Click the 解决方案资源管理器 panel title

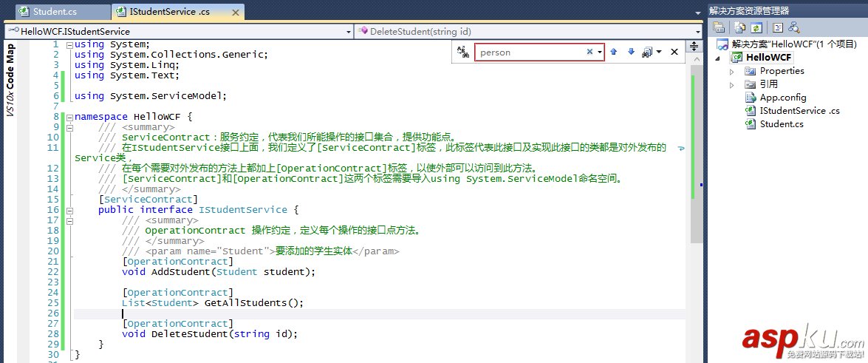(x=749, y=10)
